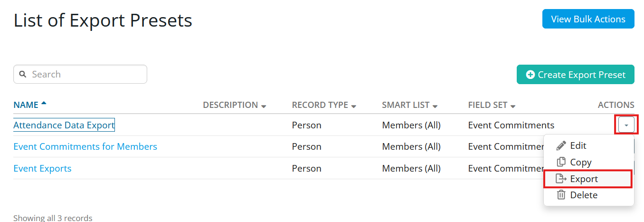Sort by Smart List column arrow

(435, 106)
